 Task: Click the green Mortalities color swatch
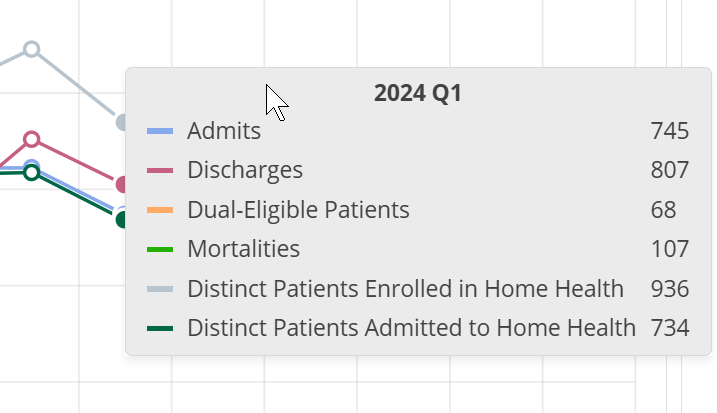point(160,249)
